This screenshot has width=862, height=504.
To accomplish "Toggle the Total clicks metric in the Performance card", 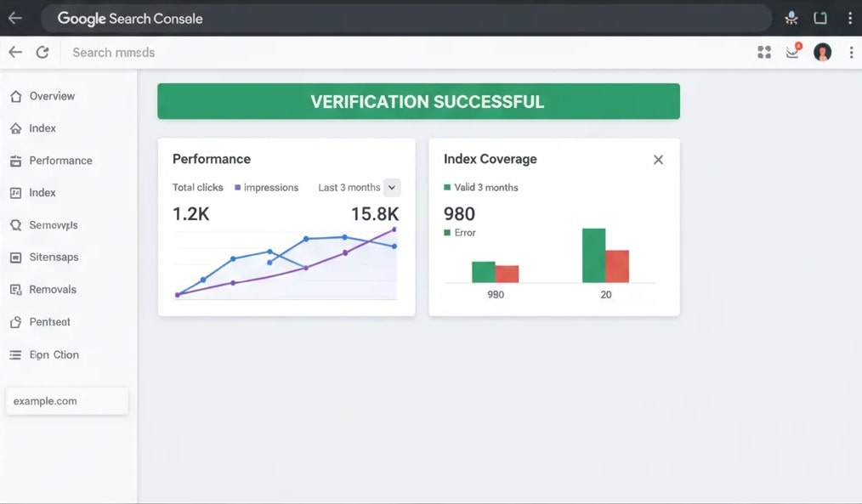I will [197, 188].
